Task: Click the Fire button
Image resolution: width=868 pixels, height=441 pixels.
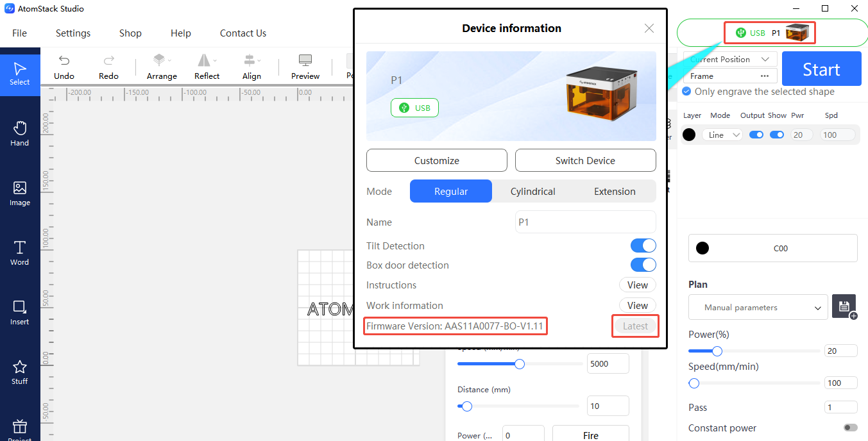Action: 591,435
